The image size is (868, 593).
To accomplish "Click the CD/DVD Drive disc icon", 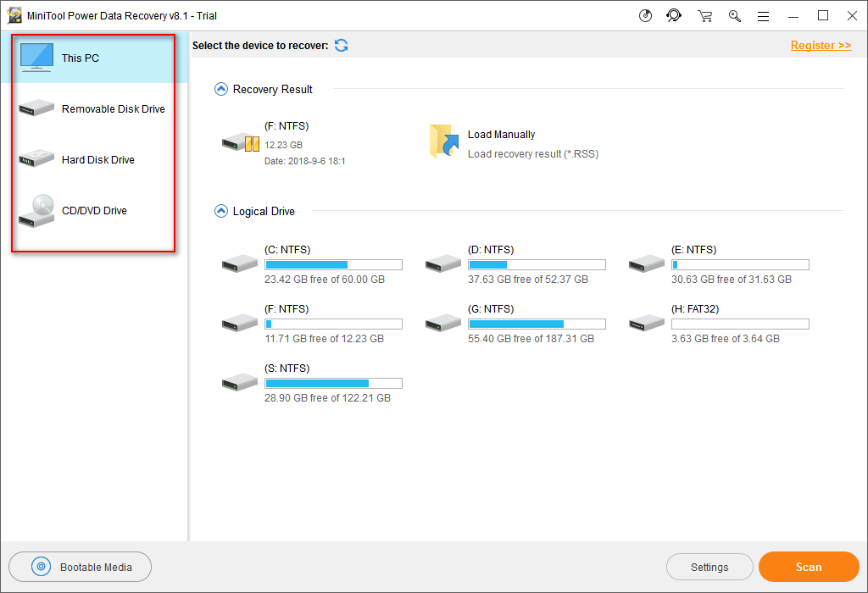I will 36,211.
